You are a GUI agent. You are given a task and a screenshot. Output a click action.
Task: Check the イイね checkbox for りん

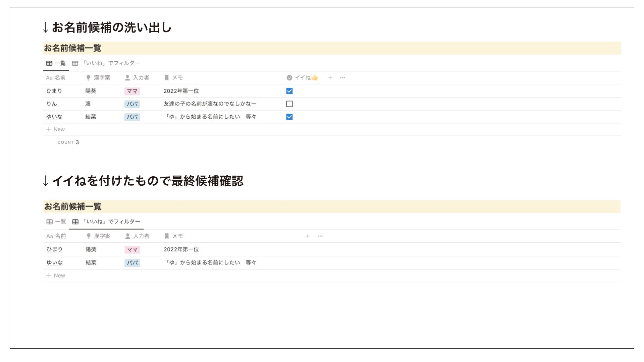289,104
